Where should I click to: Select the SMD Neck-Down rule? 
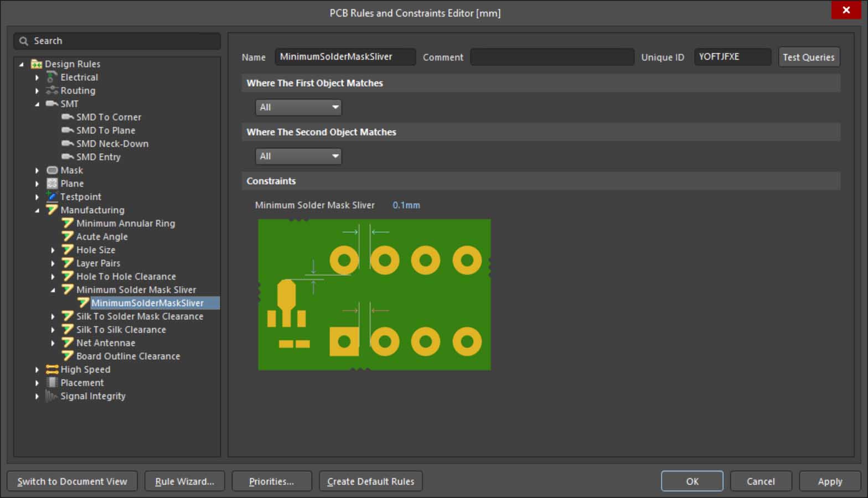112,144
